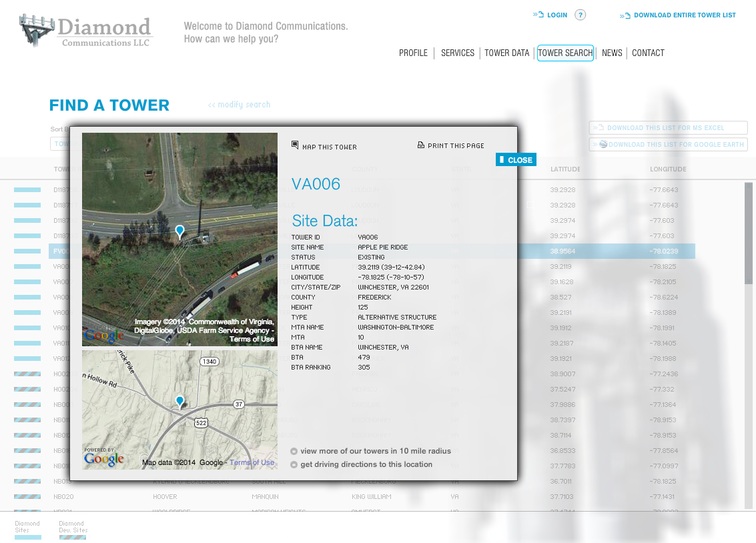756x543 pixels.
Task: Click the APPLE PIE RIDGE site name
Action: point(383,247)
